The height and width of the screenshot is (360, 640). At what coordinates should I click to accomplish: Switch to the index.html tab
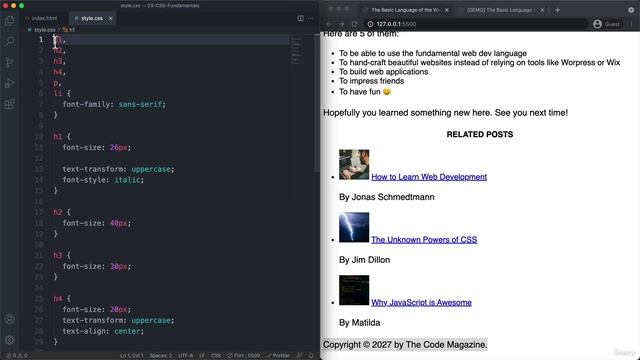pyautogui.click(x=41, y=18)
